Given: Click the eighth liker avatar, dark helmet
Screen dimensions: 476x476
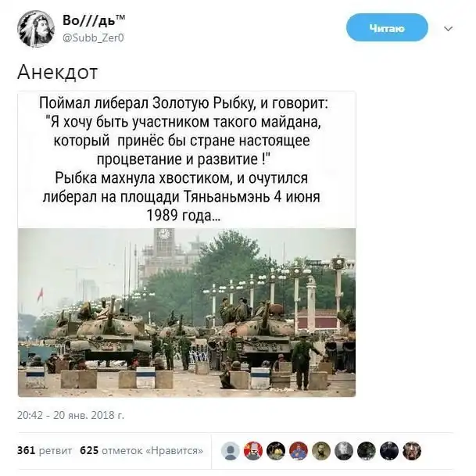Looking at the screenshot, I should click(x=389, y=451).
